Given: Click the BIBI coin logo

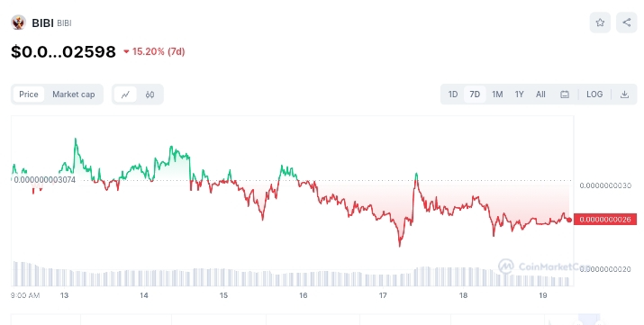Looking at the screenshot, I should point(19,23).
